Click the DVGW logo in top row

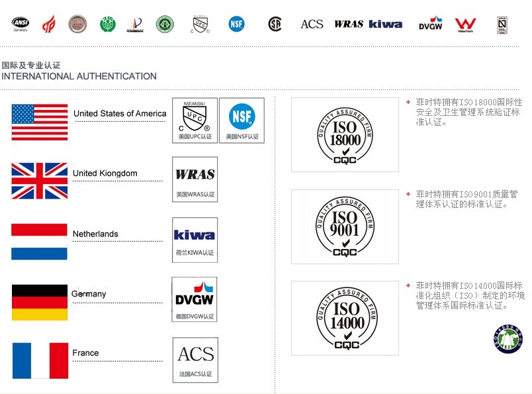point(430,25)
